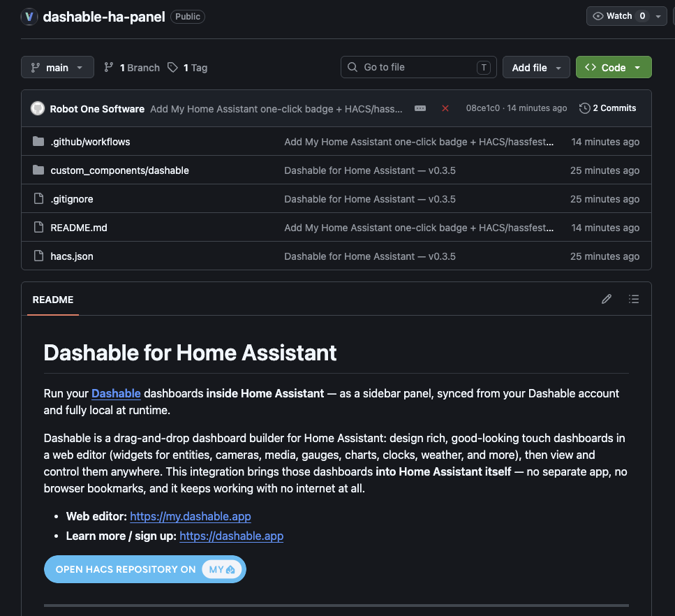Open commit message in .gitignore row

point(370,199)
